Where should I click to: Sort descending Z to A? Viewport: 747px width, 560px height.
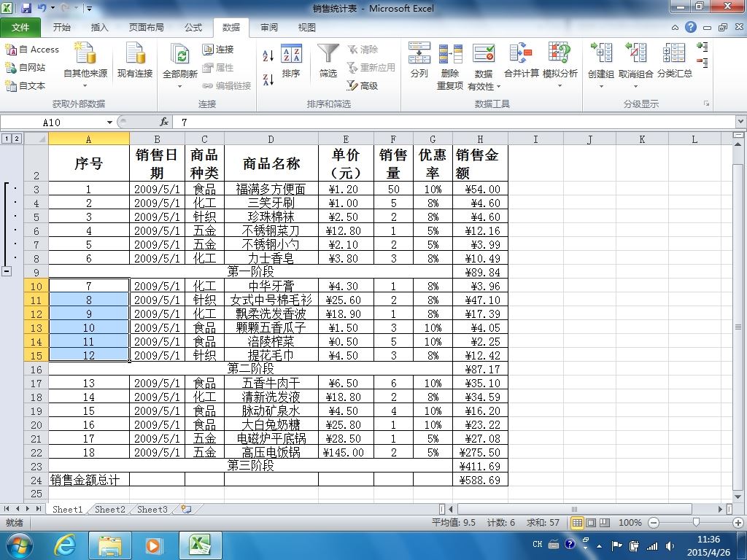pos(268,79)
